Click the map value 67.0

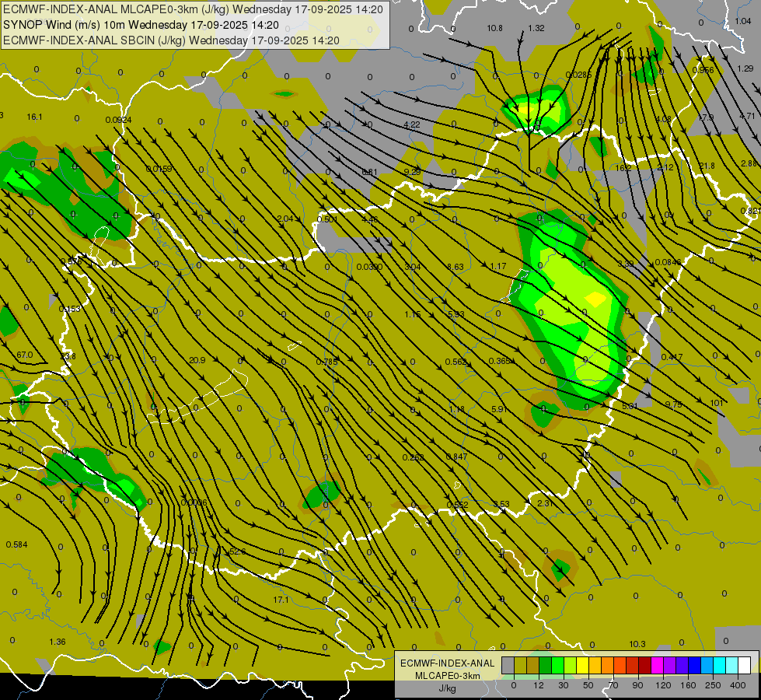25,355
